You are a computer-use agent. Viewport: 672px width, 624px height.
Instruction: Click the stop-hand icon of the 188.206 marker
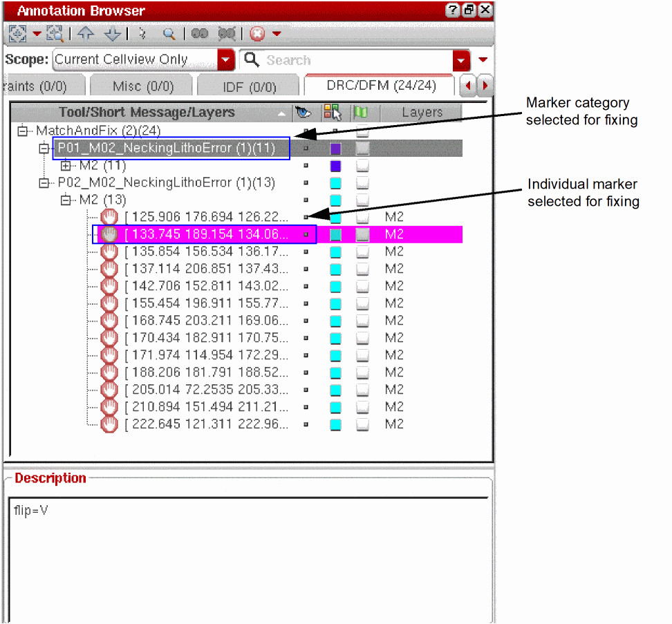tap(109, 372)
